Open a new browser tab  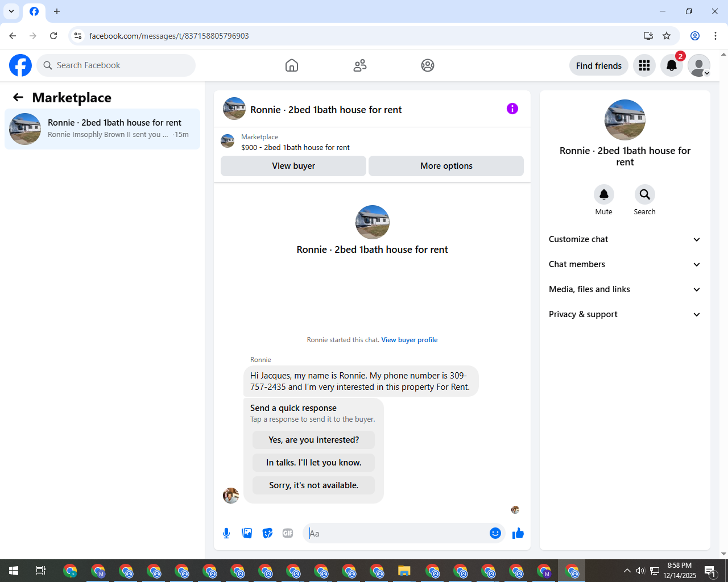pyautogui.click(x=57, y=11)
